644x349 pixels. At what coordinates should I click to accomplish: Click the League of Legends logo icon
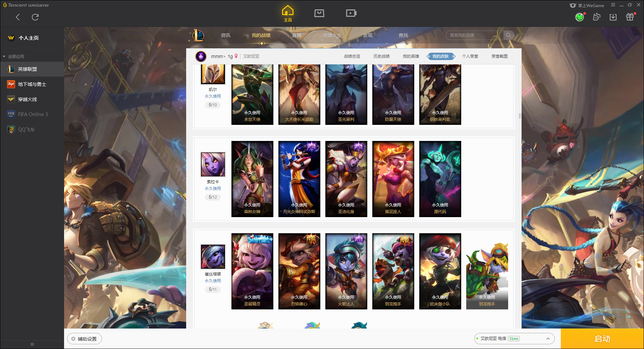click(198, 35)
